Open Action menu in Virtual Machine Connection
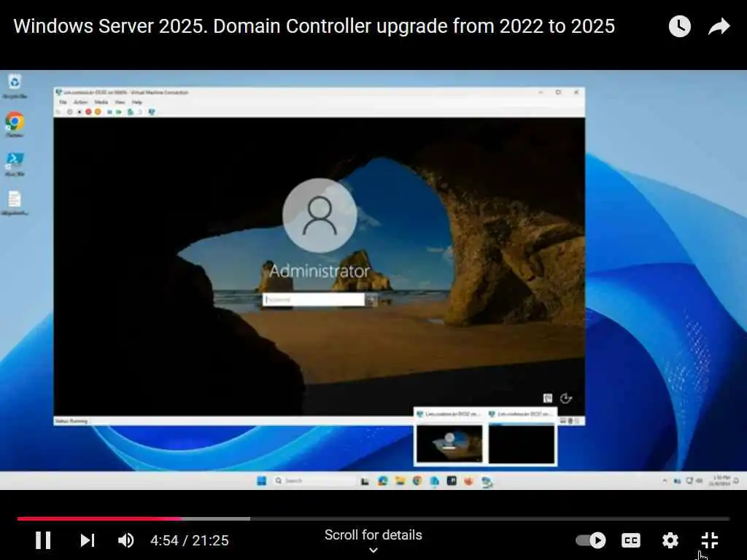 (80, 102)
